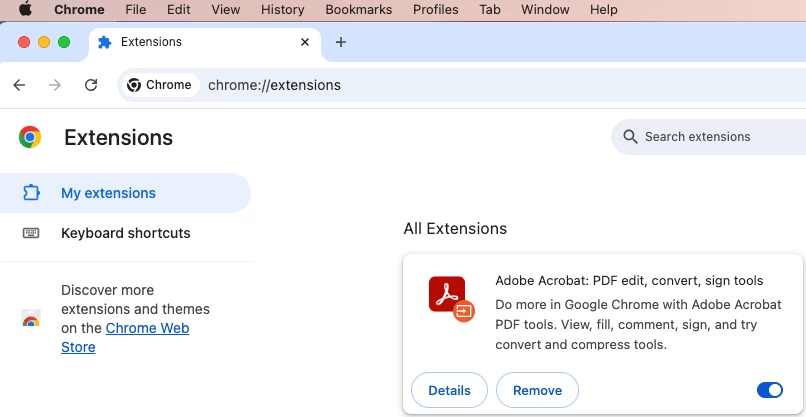Select the Extensions browser tab
The image size is (806, 417).
pos(205,42)
